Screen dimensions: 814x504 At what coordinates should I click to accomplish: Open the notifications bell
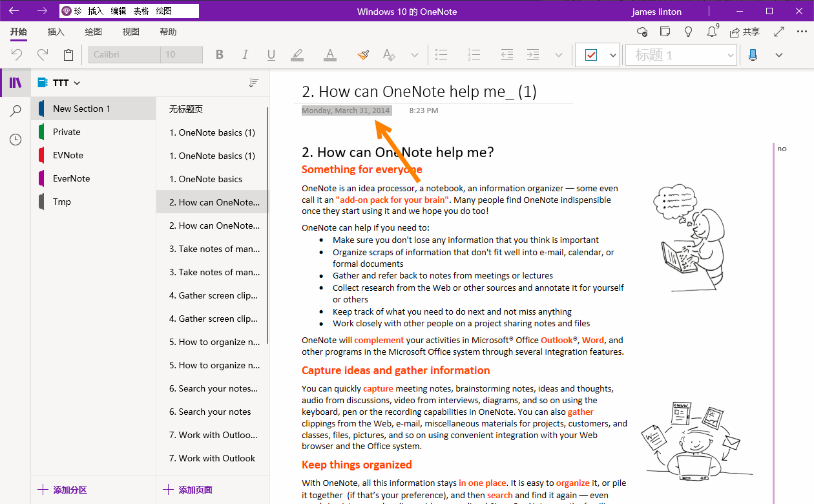pos(711,30)
